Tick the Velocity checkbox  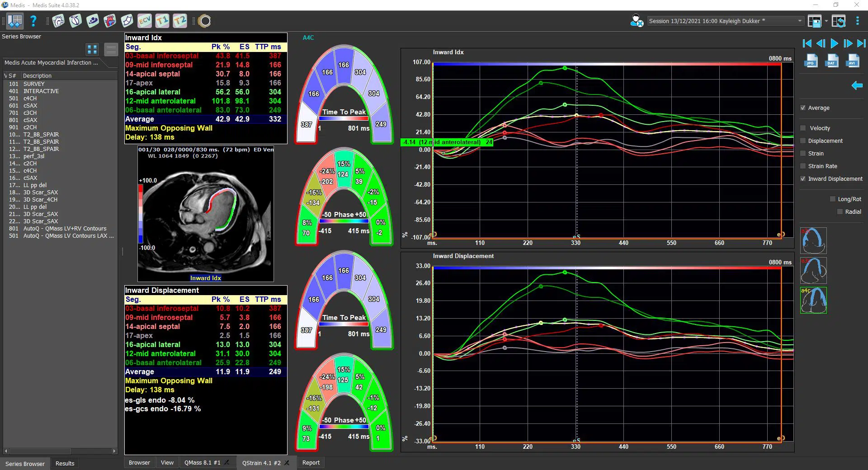click(x=803, y=128)
